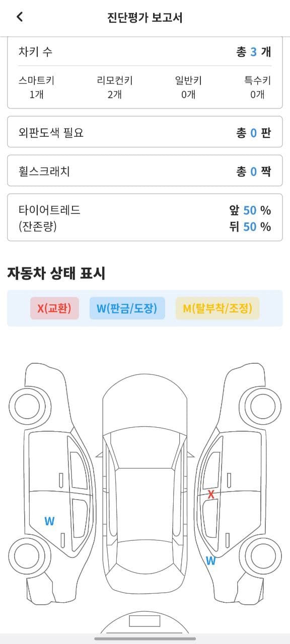Click the 진단평가 보고서 title
Screen dimensions: 290x644
pyautogui.click(x=145, y=17)
